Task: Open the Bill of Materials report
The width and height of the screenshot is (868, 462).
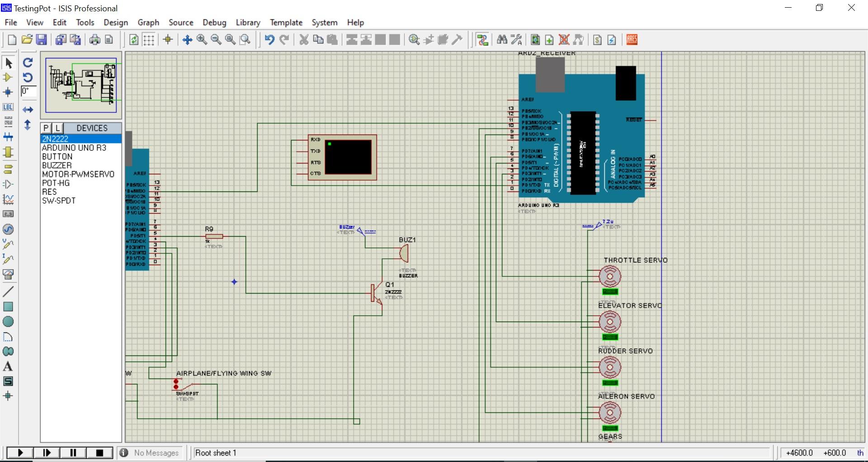Action: tap(597, 40)
